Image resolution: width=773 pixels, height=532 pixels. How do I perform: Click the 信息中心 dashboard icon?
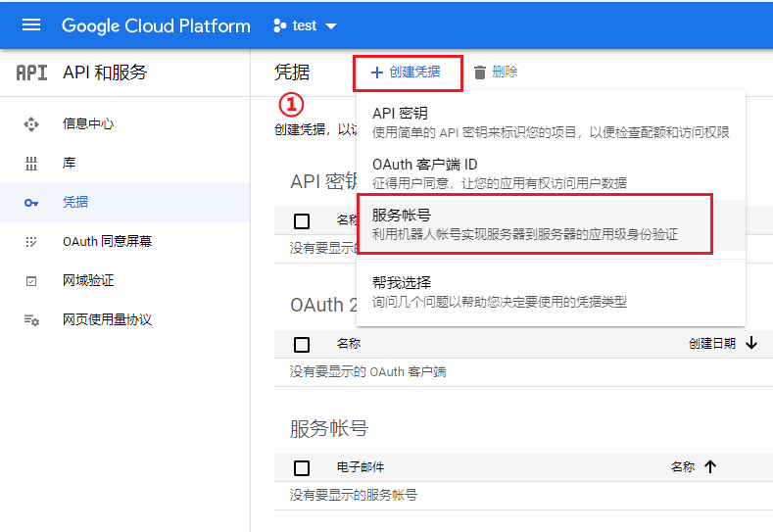coord(30,123)
